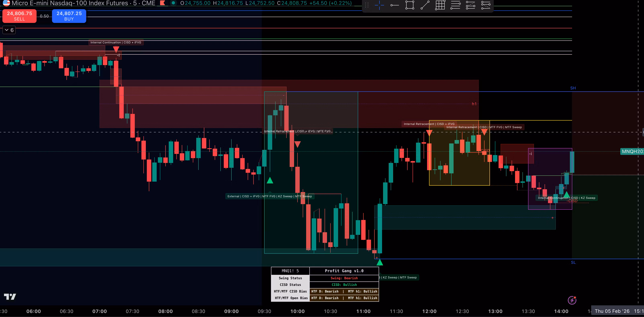Open the timeframe by clicking the 5 in the title
Image resolution: width=644 pixels, height=317 pixels.
[135, 3]
